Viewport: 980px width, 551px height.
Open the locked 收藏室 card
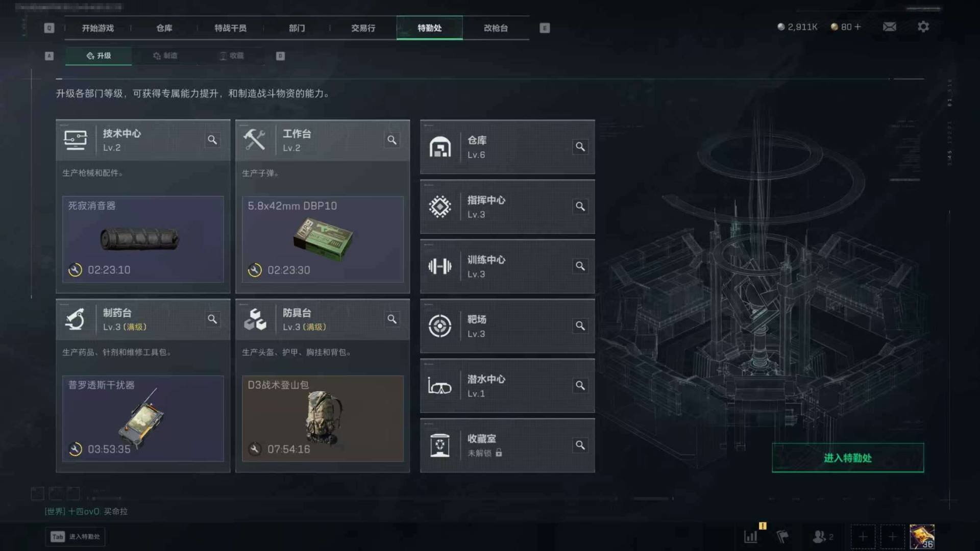coord(507,445)
